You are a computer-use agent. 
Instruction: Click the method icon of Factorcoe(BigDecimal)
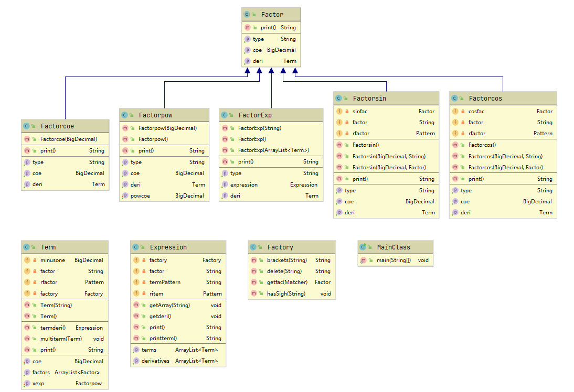(27, 139)
